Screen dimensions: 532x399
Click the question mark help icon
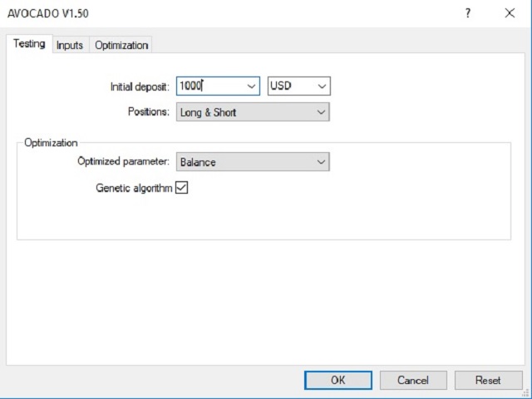(468, 13)
